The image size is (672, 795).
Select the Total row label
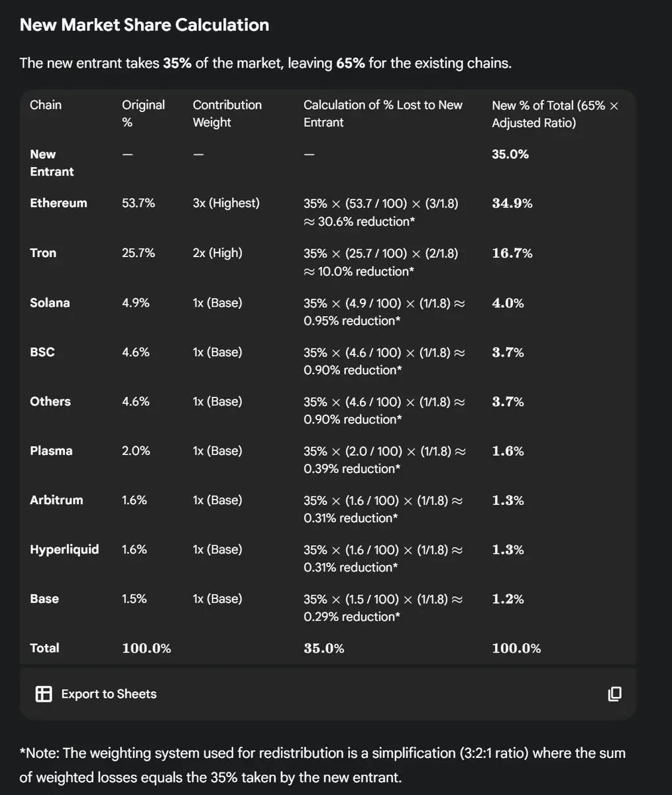(44, 648)
